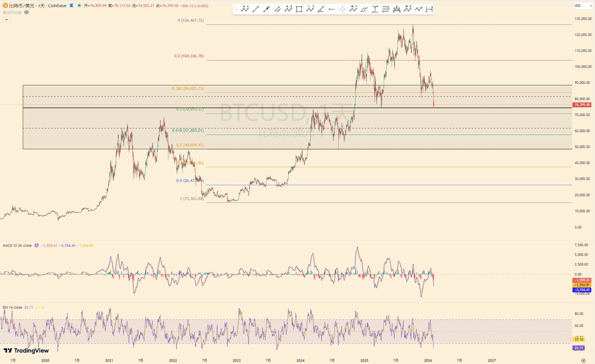Select the horizontal ray tool
Viewport: 595px width, 364px height.
point(331,9)
